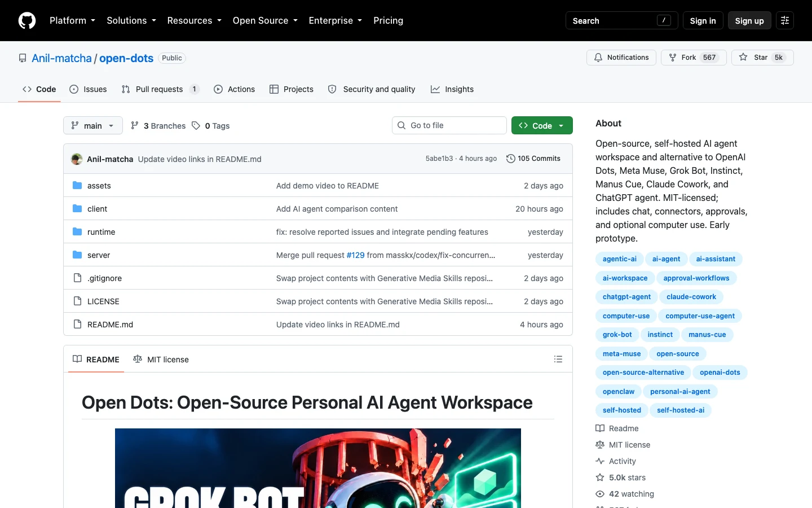Click the Search field in header
This screenshot has height=508, width=812.
(621, 20)
